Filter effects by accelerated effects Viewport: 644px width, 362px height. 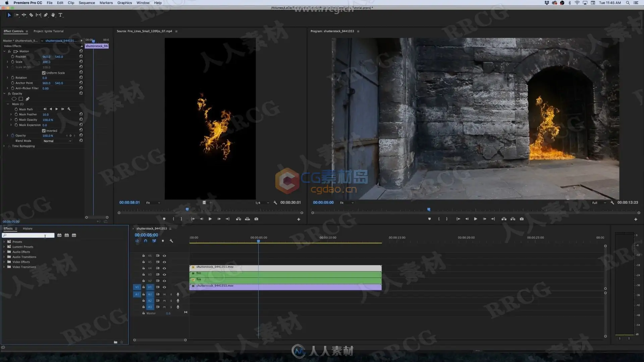pyautogui.click(x=59, y=235)
